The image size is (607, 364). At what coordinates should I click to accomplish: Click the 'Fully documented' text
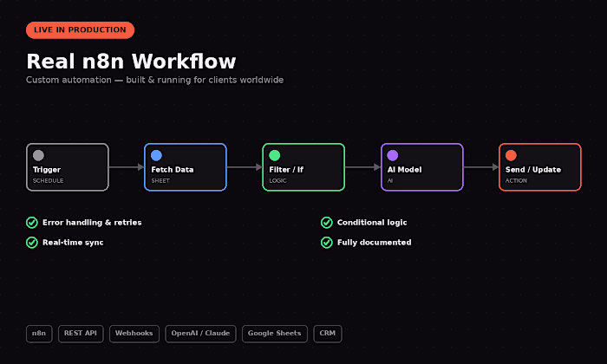375,243
